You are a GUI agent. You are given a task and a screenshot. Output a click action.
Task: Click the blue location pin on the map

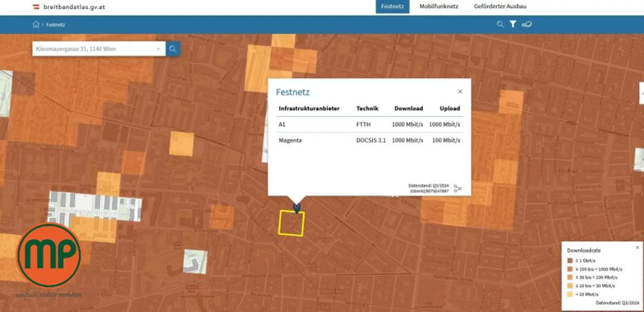click(297, 208)
